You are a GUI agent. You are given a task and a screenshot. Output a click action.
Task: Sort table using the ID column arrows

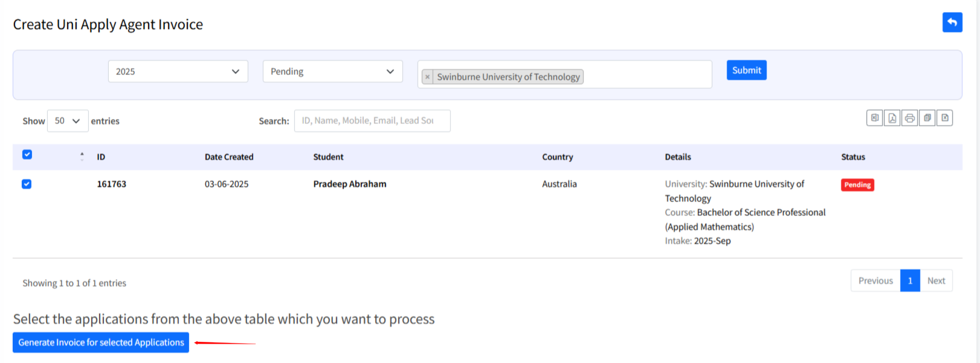click(82, 157)
